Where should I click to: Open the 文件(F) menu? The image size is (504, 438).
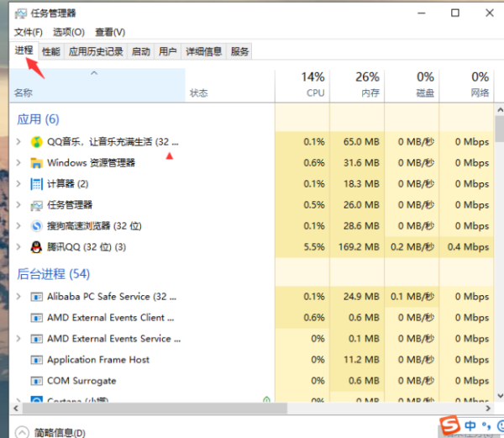[29, 32]
